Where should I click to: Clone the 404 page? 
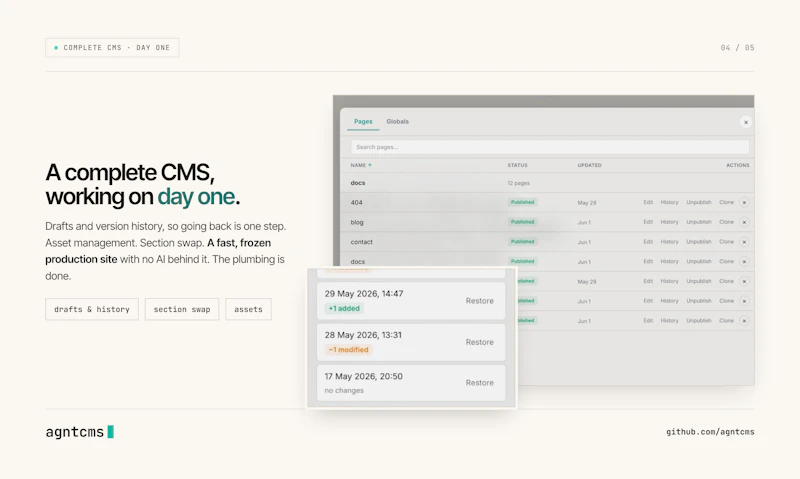pyautogui.click(x=727, y=203)
